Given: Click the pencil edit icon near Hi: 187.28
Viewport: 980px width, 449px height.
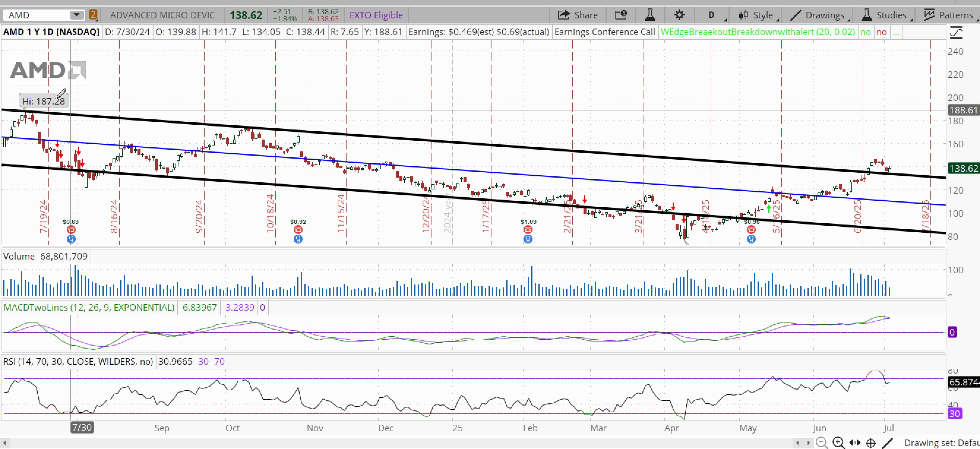Looking at the screenshot, I should [62, 93].
